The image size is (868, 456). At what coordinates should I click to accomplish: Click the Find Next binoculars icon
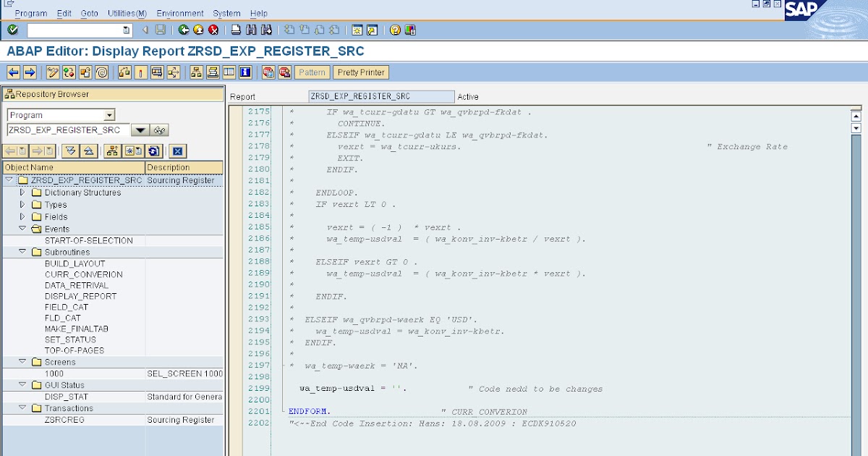pyautogui.click(x=266, y=30)
